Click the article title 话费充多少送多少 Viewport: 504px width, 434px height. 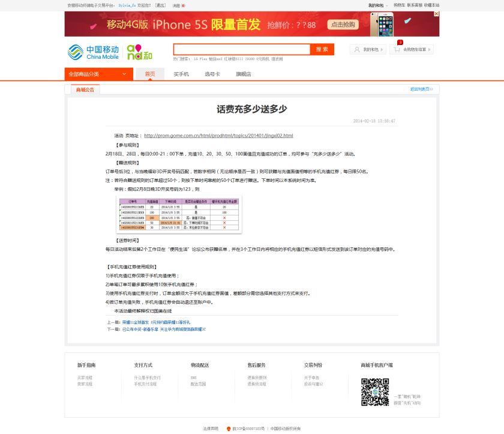[x=251, y=109]
